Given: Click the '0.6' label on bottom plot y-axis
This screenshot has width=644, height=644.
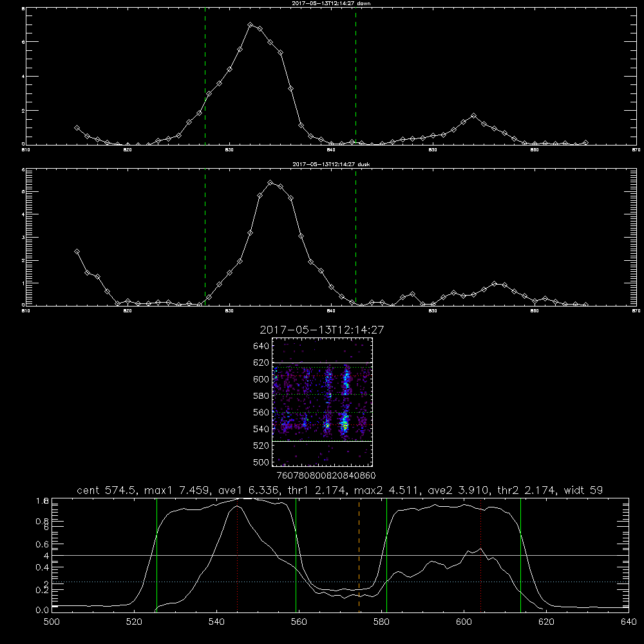Looking at the screenshot, I should pos(43,544).
